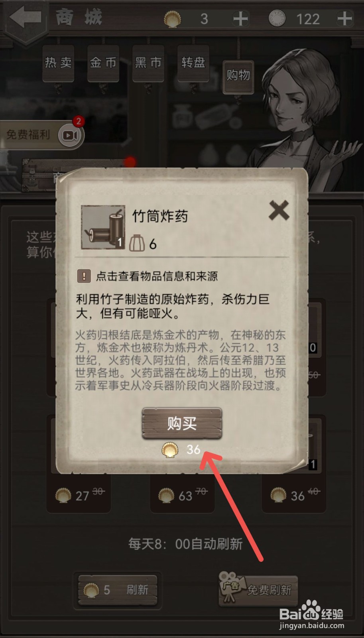Open 点击查看物品信息和来源 link
This screenshot has width=364, height=638.
click(157, 276)
